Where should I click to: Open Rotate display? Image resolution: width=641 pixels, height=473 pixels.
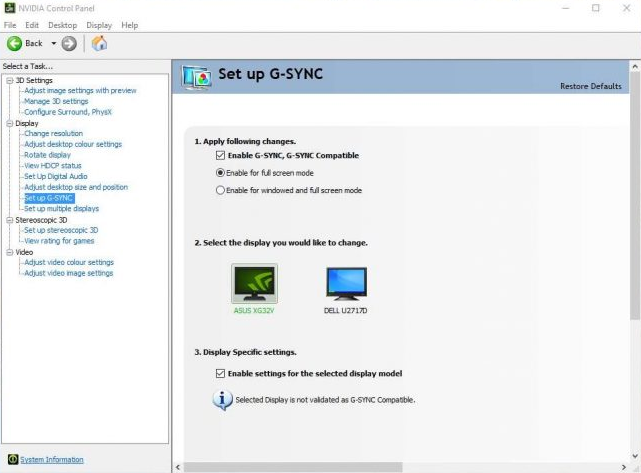click(x=47, y=155)
